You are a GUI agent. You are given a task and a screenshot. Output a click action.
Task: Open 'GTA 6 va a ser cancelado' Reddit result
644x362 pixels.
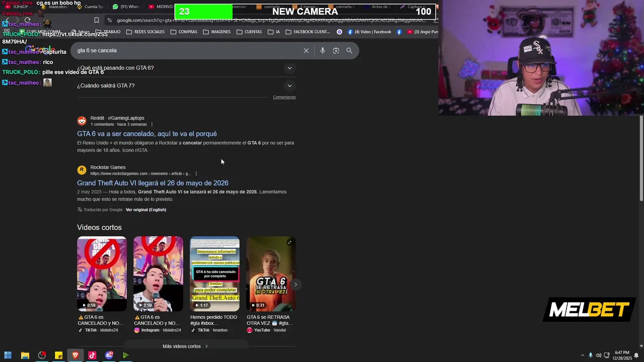coord(147,134)
